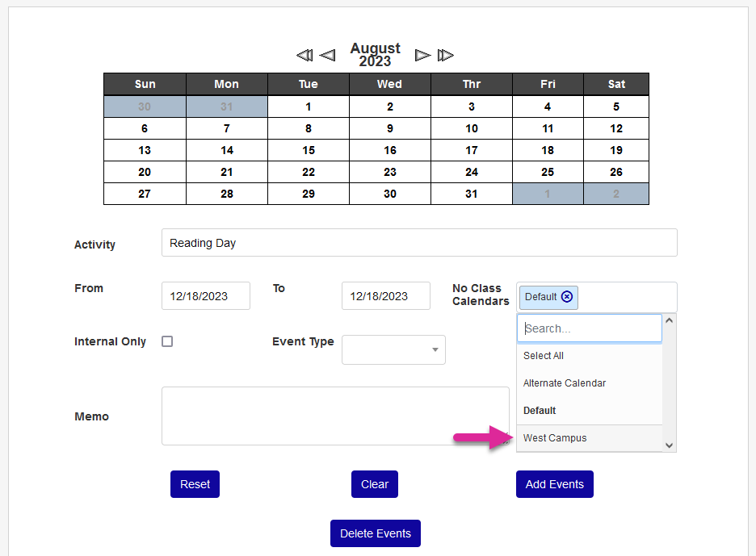Select August 15 on the calendar
756x556 pixels.
309,150
